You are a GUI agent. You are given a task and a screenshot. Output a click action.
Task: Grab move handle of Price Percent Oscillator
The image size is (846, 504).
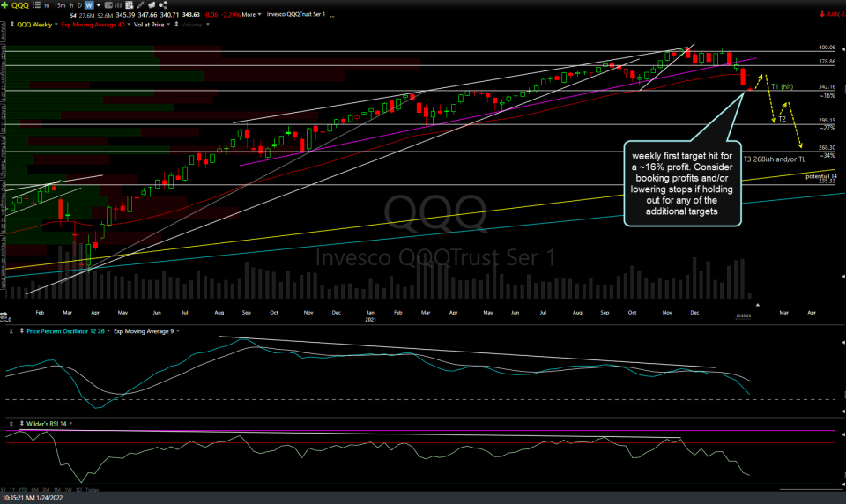21,330
